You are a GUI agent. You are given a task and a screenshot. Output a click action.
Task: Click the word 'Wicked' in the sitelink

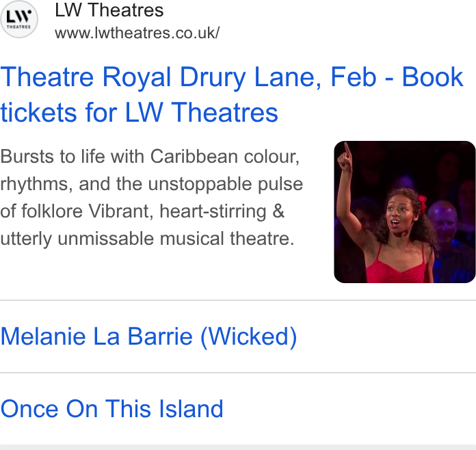coord(249,336)
